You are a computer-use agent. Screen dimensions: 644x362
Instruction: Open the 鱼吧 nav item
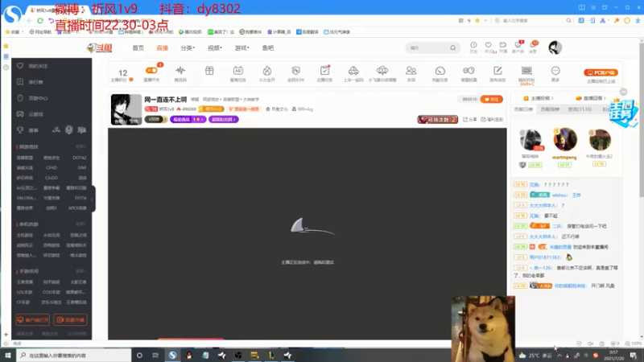pos(268,48)
